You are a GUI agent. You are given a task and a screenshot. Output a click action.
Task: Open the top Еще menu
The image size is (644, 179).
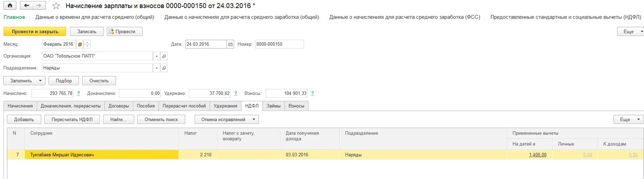[x=630, y=31]
